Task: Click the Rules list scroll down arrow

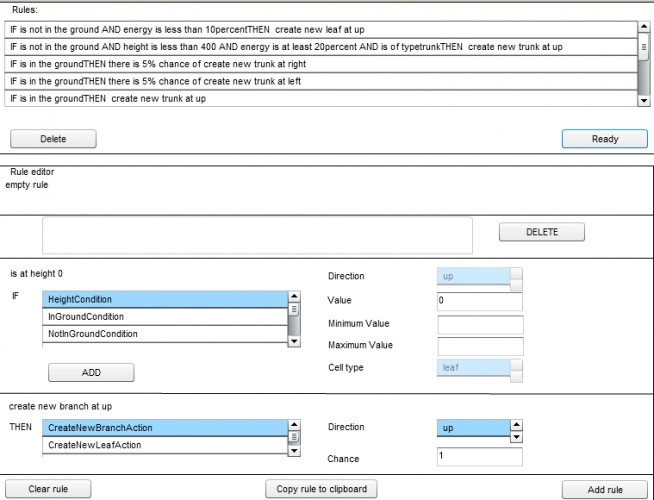Action: pos(644,100)
